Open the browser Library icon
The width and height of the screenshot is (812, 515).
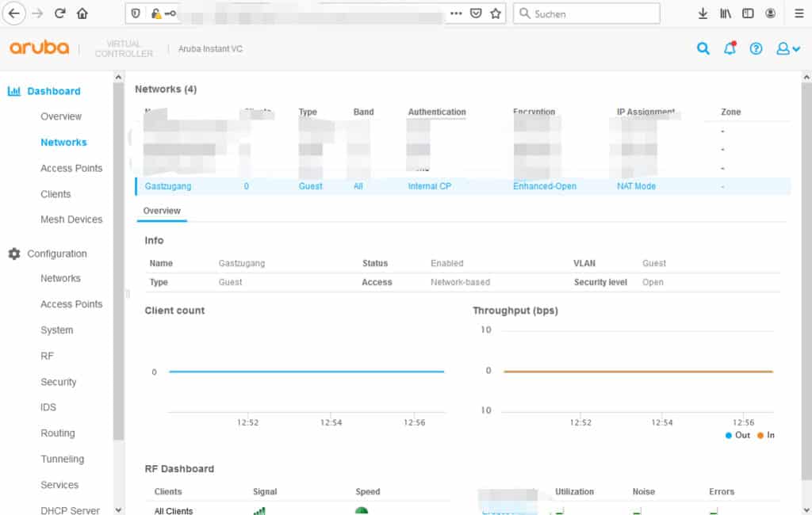(x=726, y=13)
